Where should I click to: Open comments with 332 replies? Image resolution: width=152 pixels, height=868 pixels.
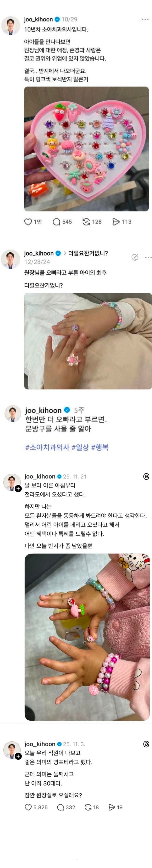tap(61, 807)
